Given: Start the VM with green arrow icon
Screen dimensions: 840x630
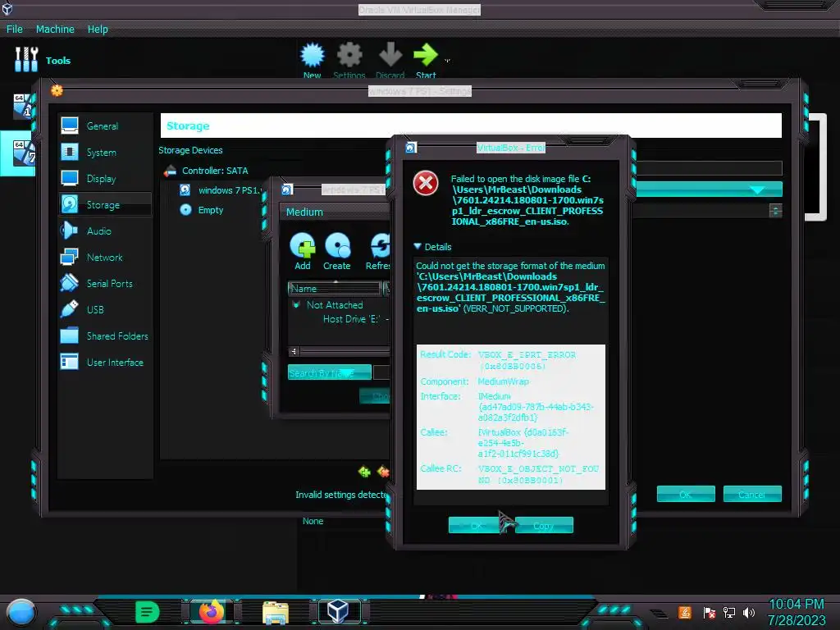Looking at the screenshot, I should (x=426, y=59).
